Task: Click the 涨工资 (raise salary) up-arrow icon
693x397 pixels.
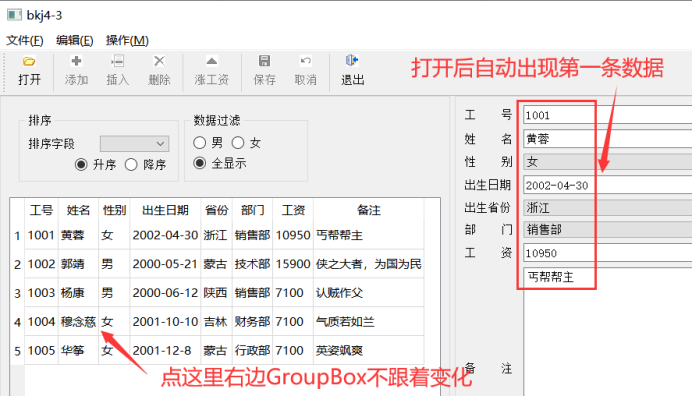Action: pyautogui.click(x=212, y=61)
